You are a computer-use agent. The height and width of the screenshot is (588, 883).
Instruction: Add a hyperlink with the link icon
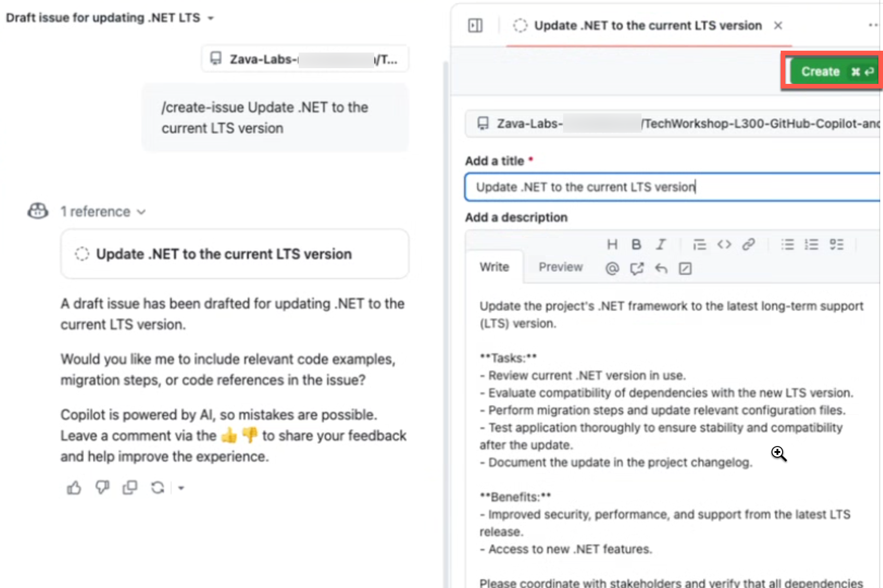[x=748, y=244]
